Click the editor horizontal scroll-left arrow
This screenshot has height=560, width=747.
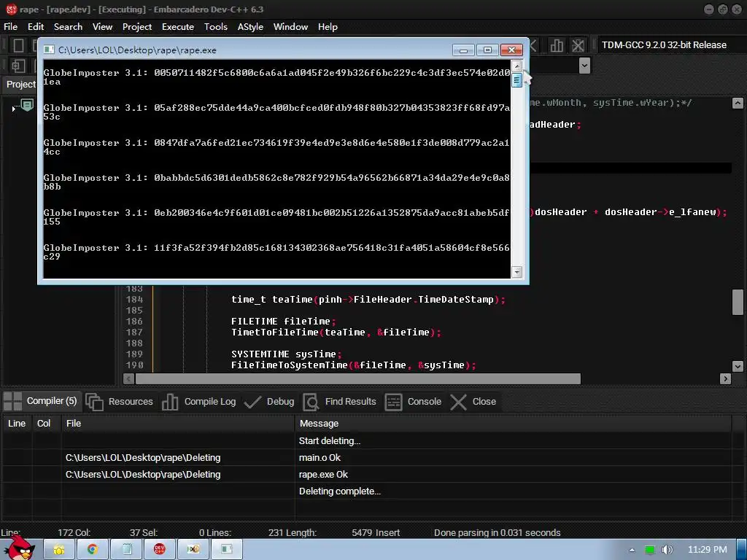(x=128, y=378)
